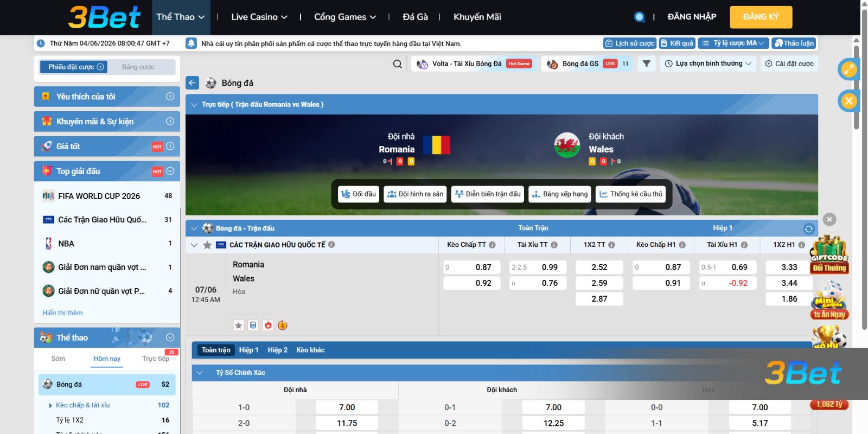
Task: Select Hiệp 2 market tab
Action: click(277, 350)
